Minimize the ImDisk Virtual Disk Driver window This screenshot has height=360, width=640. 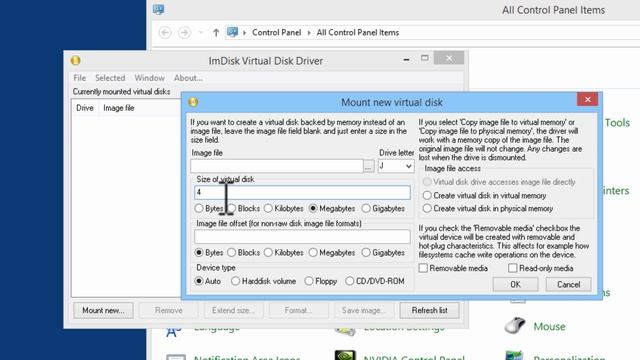(406, 60)
